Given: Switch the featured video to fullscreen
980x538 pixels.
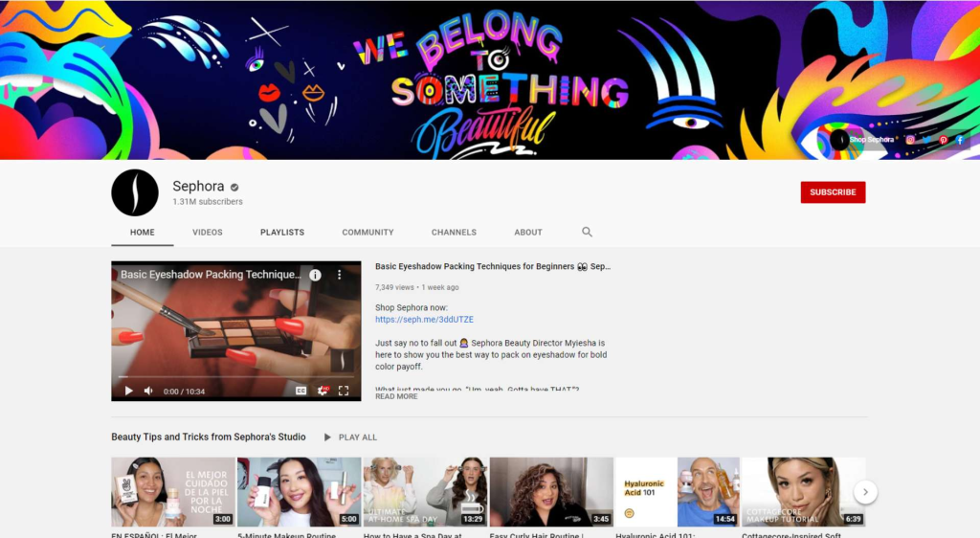Looking at the screenshot, I should click(344, 391).
